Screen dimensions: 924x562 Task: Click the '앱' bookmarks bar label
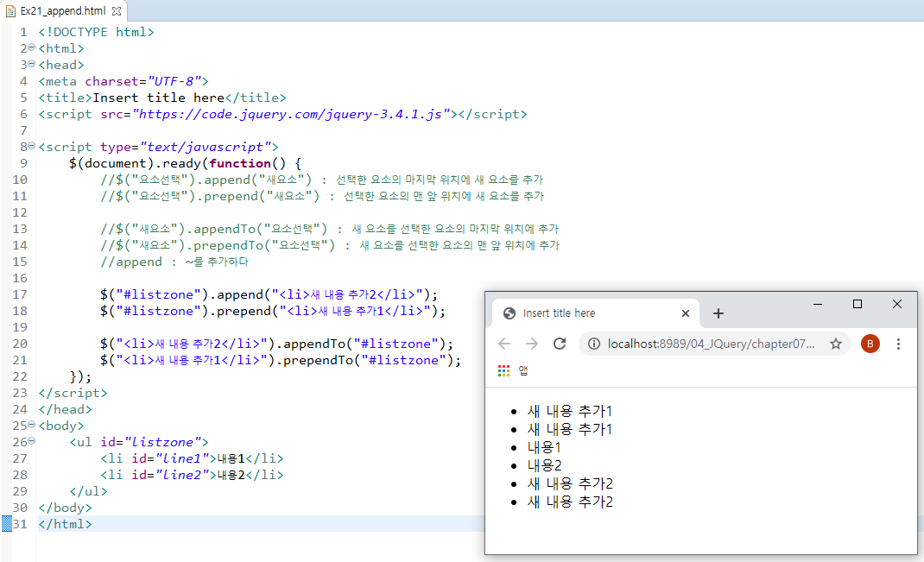tap(523, 370)
